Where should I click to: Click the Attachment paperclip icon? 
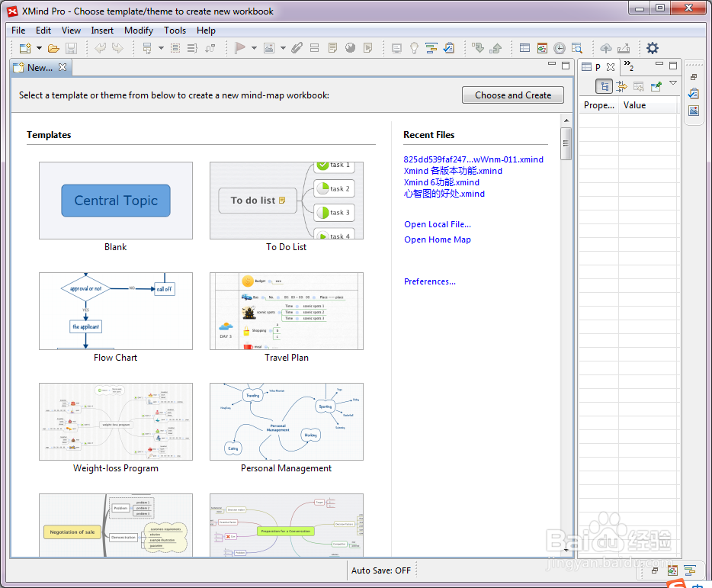297,48
